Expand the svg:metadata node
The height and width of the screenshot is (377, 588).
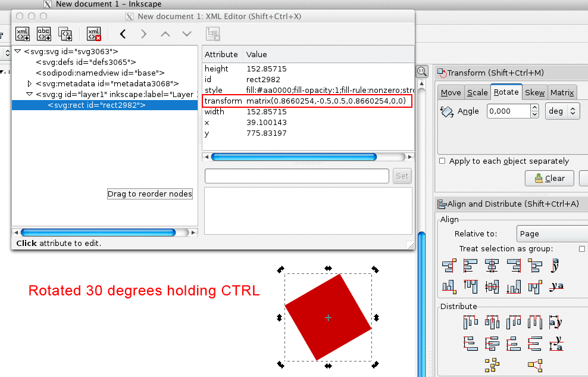click(30, 84)
